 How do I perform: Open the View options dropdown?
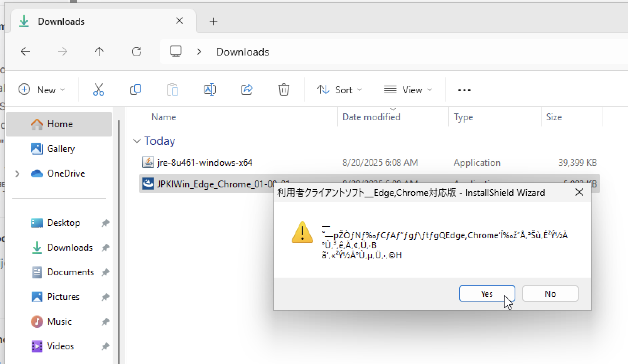[409, 89]
